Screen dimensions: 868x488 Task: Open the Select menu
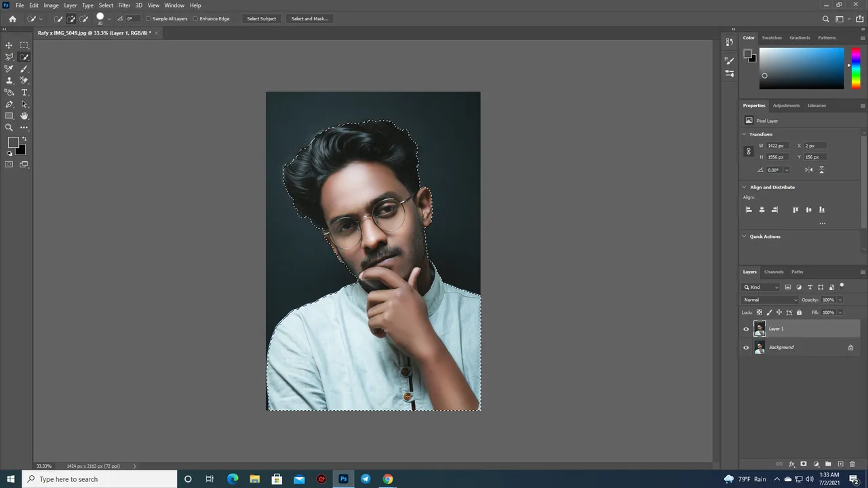pos(106,5)
